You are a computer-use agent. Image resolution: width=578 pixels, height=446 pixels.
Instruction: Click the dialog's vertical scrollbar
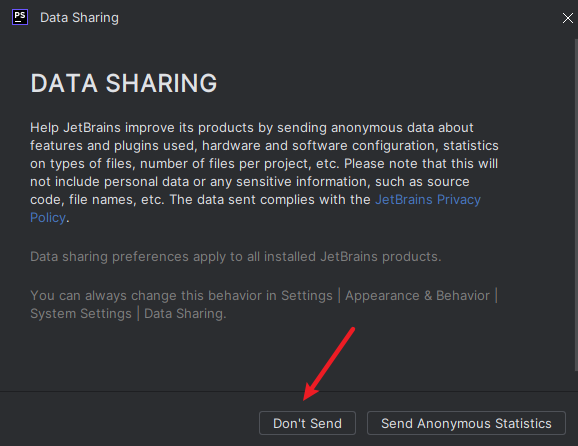(576, 205)
